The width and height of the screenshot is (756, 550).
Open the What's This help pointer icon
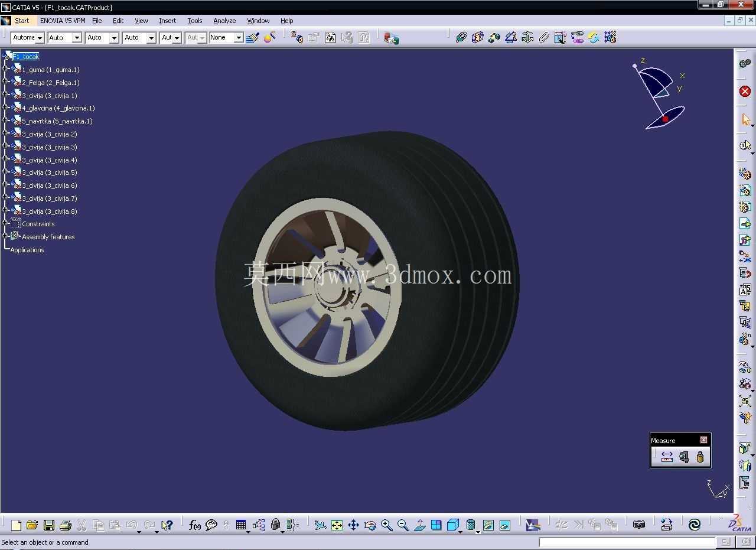point(167,525)
